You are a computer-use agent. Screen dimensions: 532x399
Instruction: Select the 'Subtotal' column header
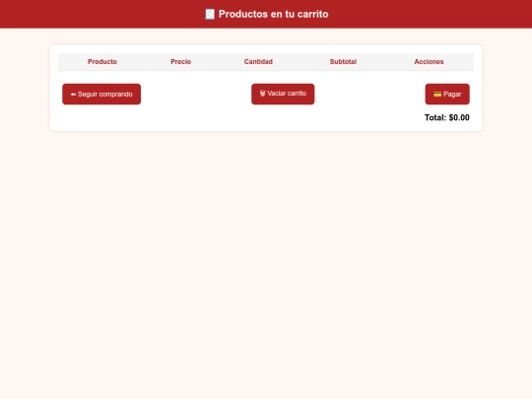click(343, 62)
